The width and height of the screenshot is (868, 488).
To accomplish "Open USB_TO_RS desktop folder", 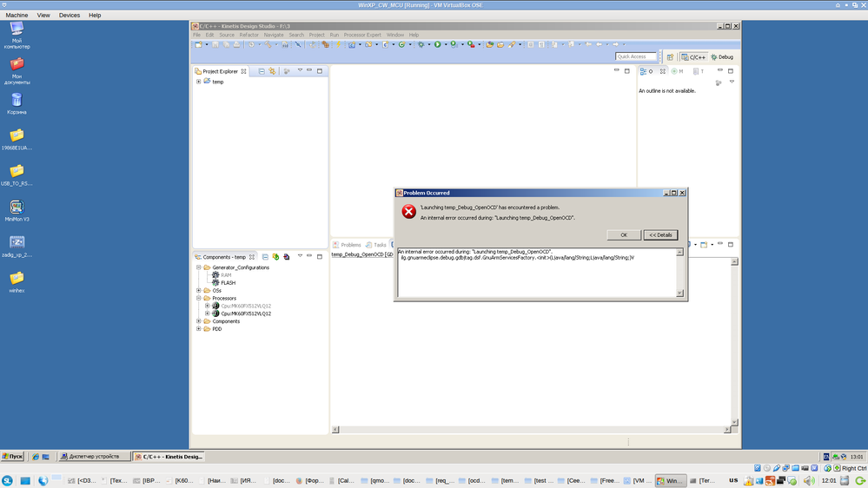I will (17, 175).
